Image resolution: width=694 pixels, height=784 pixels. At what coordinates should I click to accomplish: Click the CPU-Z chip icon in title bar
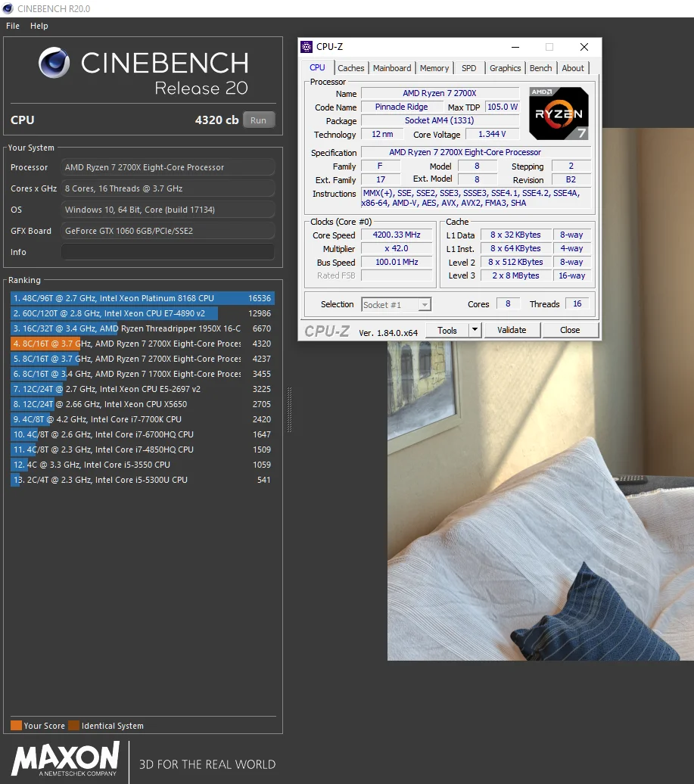307,47
